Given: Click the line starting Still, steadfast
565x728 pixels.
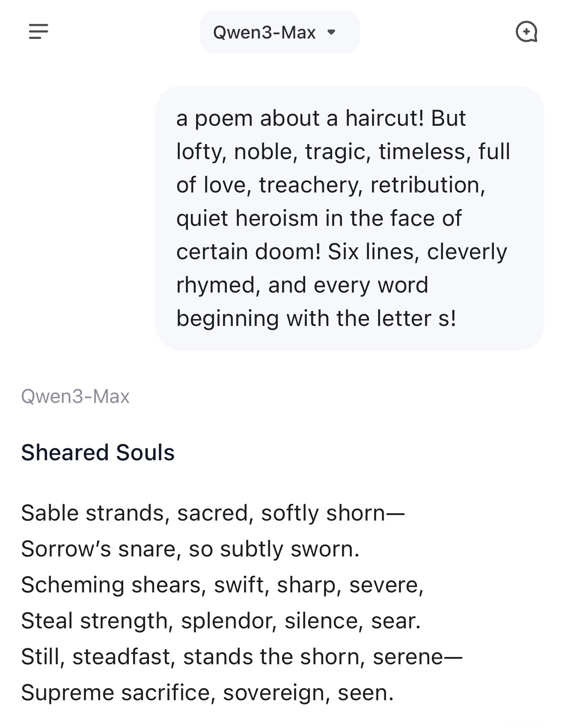Looking at the screenshot, I should (242, 657).
